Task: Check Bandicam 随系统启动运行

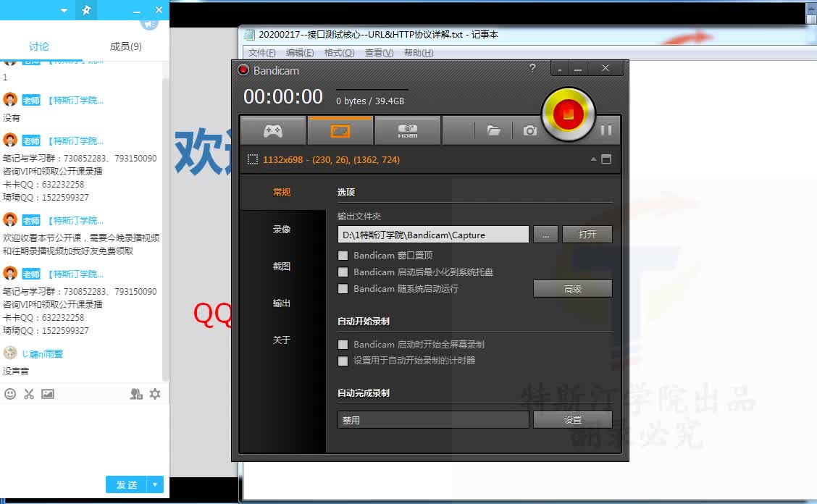Action: (343, 288)
